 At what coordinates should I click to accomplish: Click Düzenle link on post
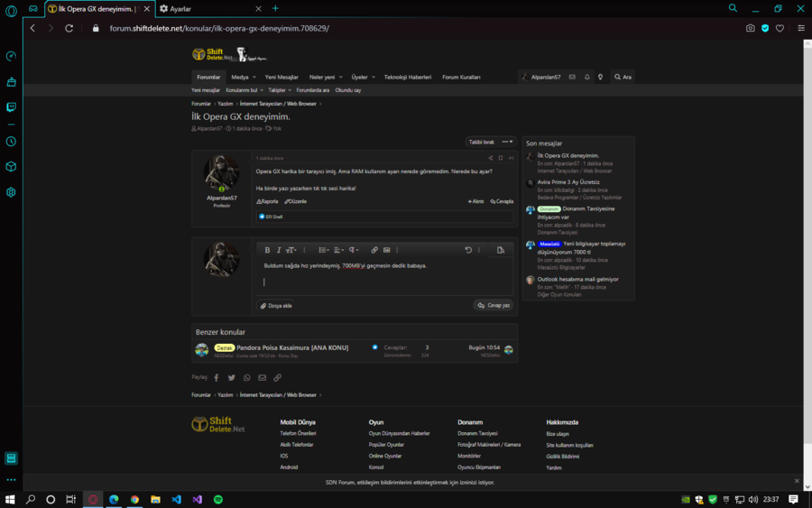point(296,201)
